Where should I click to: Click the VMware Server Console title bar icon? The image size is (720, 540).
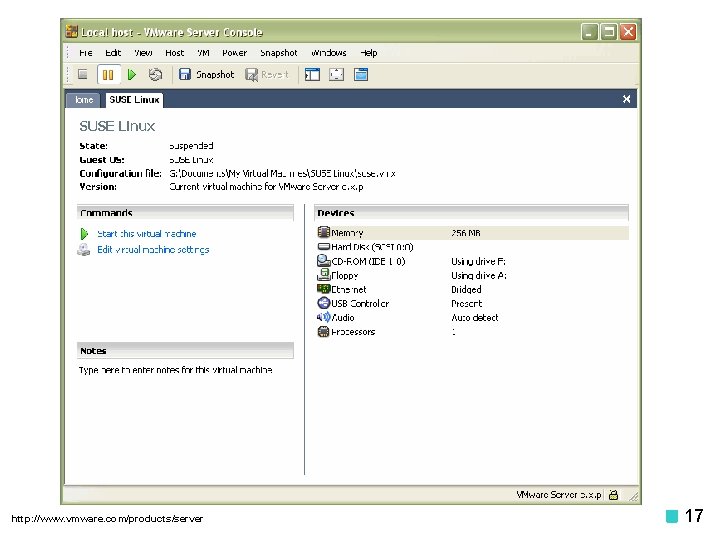[x=72, y=31]
